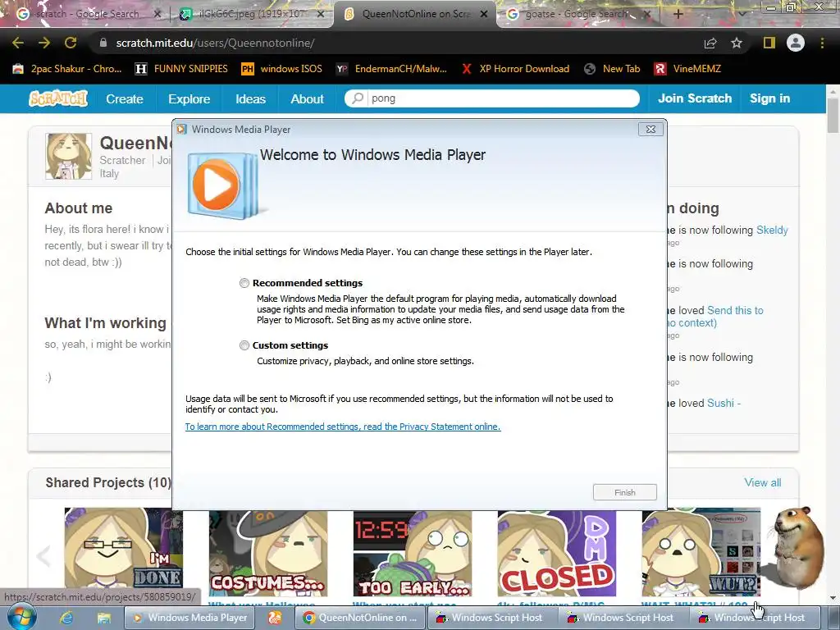Open a new browser tab

coord(678,14)
